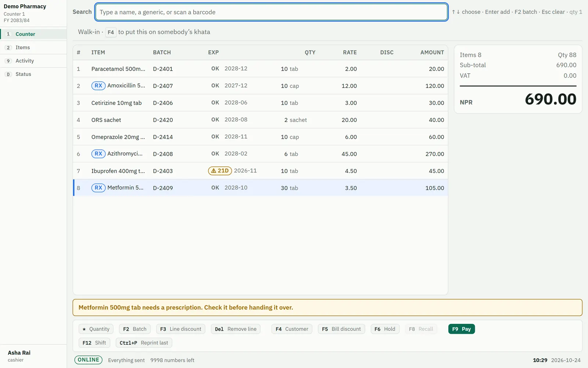Click the 30 tab quantity cell

(x=289, y=188)
